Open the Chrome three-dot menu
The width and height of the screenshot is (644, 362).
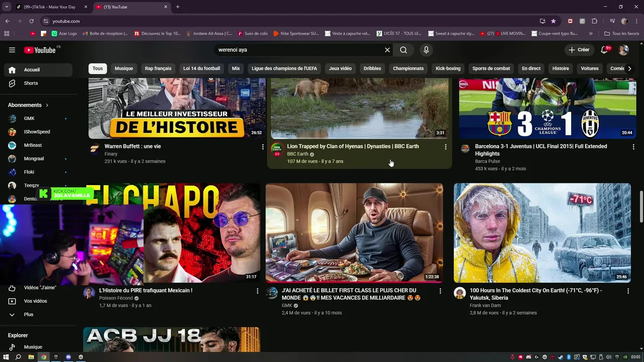pos(637,21)
